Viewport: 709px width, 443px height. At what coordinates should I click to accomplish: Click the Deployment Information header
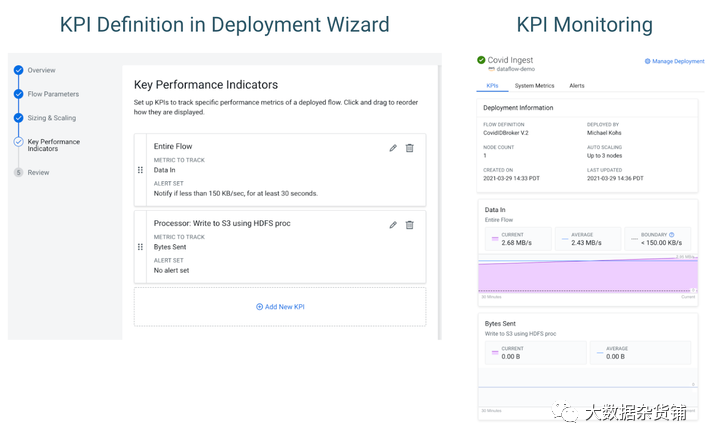pyautogui.click(x=518, y=108)
